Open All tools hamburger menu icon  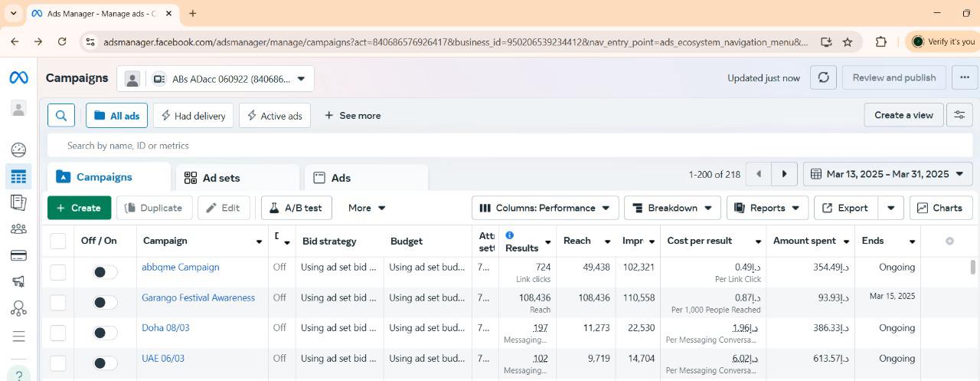coord(18,336)
